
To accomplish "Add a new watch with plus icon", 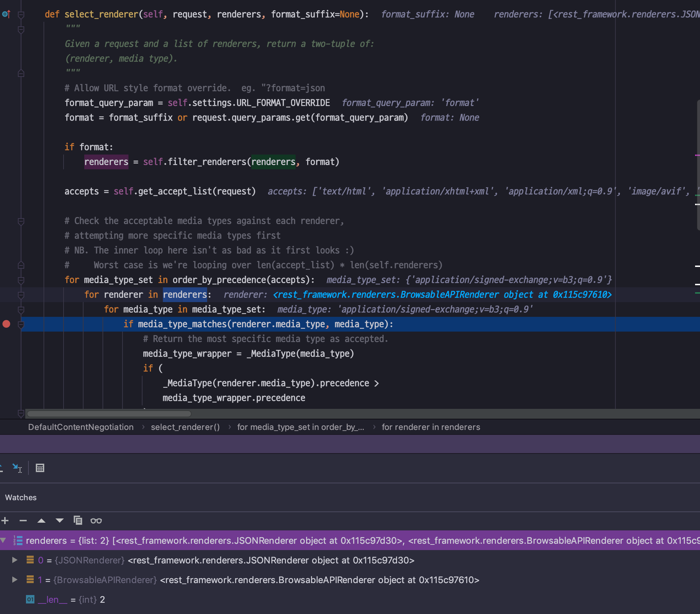I will pyautogui.click(x=5, y=521).
